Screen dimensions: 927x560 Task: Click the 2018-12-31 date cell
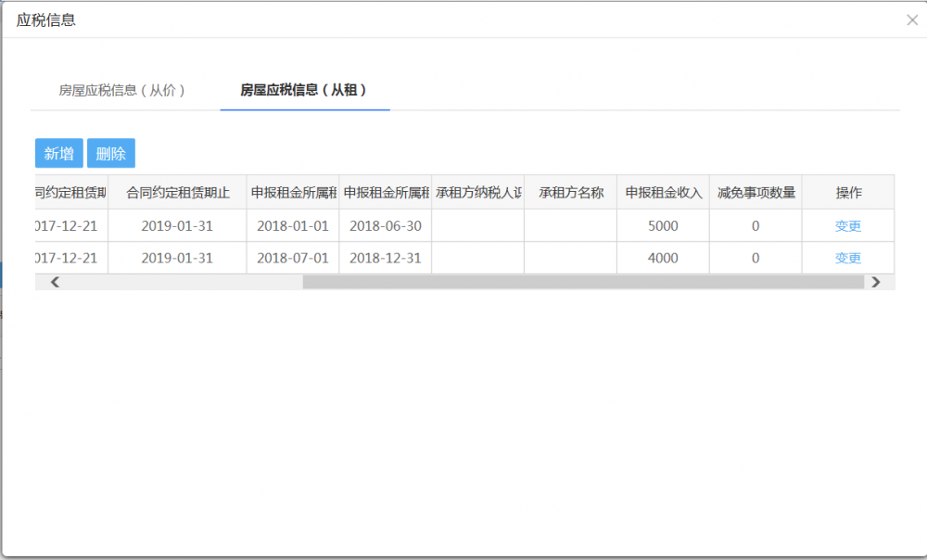[x=385, y=258]
